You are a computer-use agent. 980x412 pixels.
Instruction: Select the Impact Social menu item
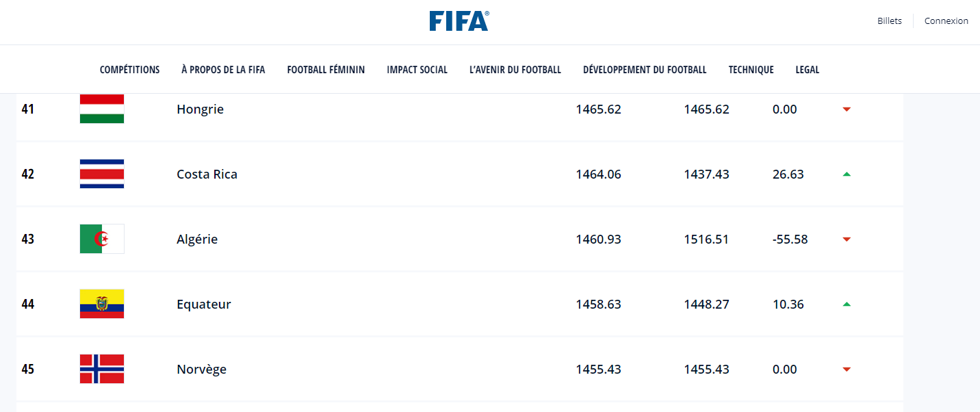pos(417,70)
